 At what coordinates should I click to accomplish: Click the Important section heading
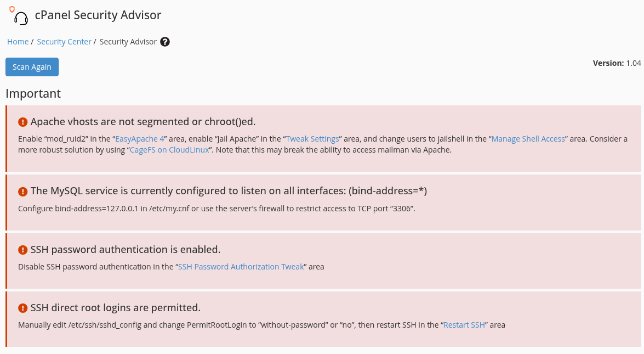33,94
